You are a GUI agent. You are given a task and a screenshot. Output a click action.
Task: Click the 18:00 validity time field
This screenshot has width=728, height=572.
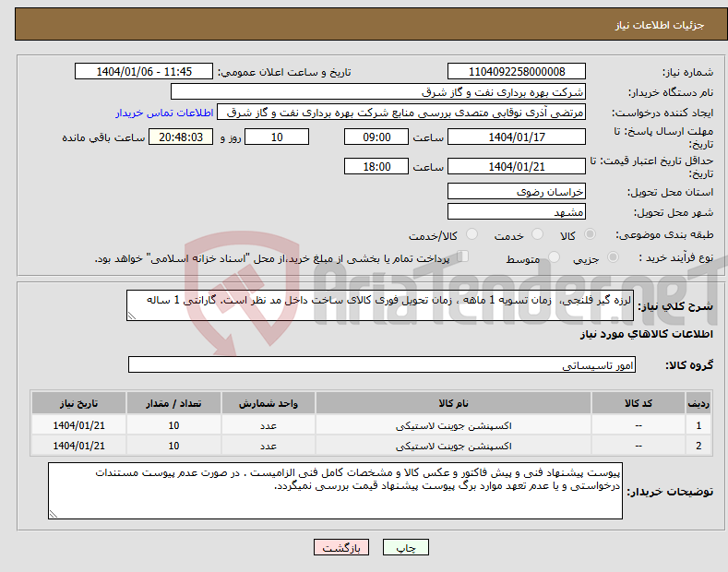(376, 166)
